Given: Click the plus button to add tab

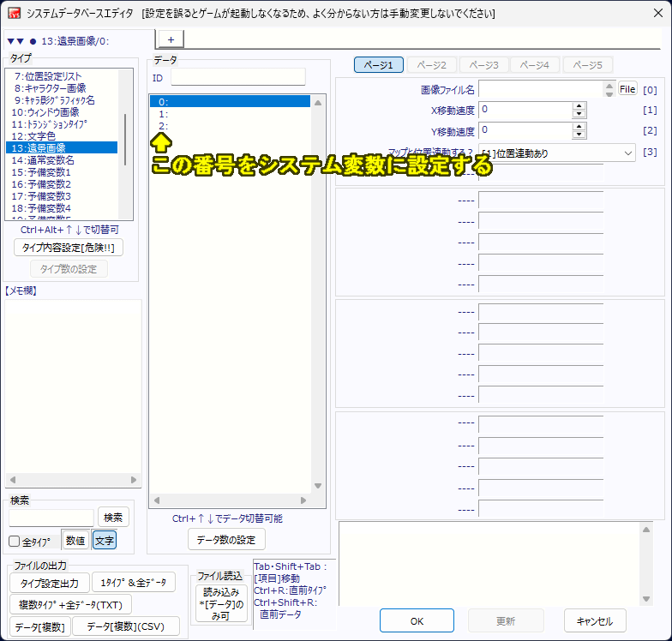Looking at the screenshot, I should coord(171,39).
